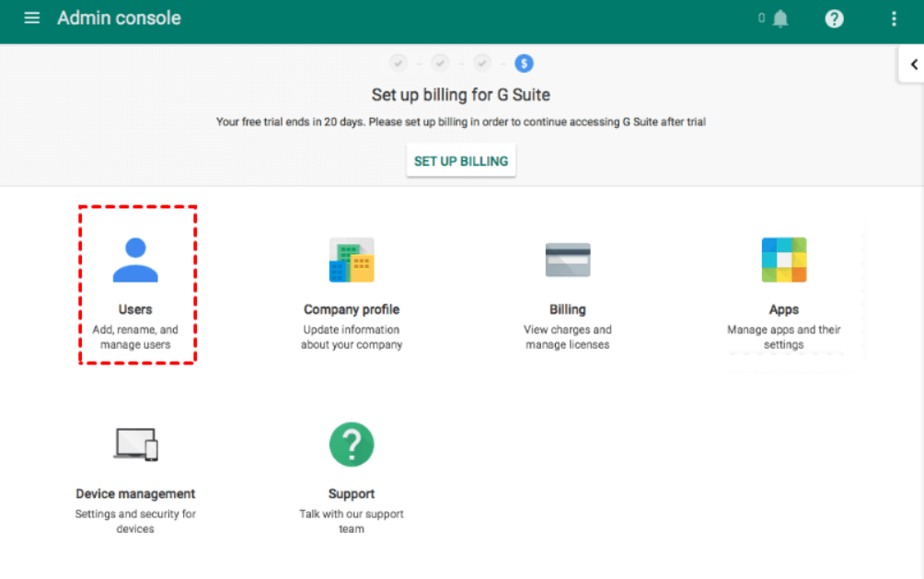Click the first completed setup step checkmark
This screenshot has height=579, width=924.
(x=398, y=63)
